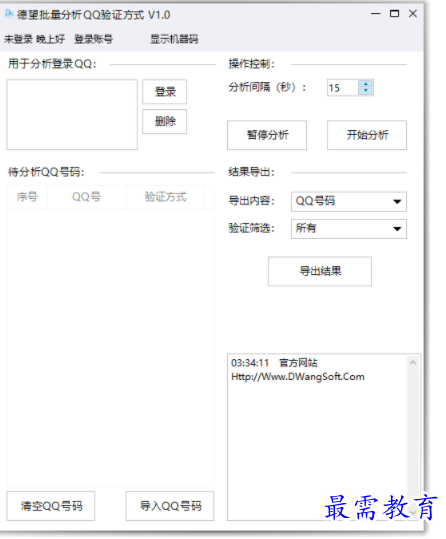This screenshot has height=539, width=446.
Task: Close the application window
Action: pyautogui.click(x=413, y=14)
